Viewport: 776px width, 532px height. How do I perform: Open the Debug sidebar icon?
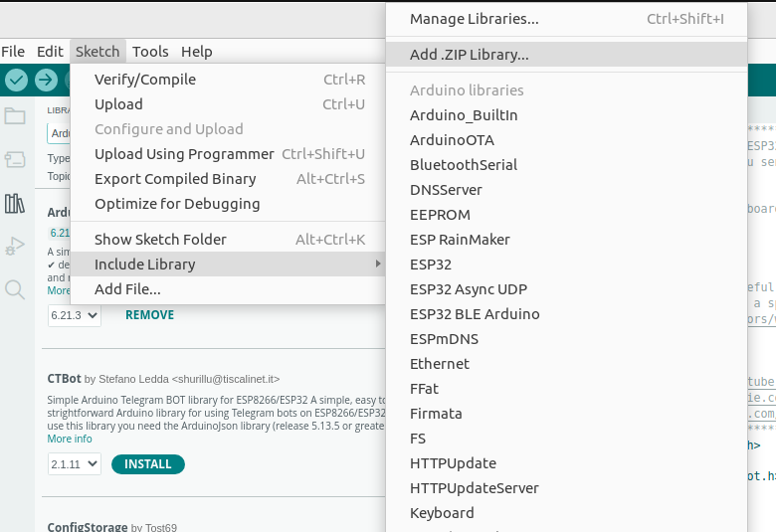(x=15, y=246)
